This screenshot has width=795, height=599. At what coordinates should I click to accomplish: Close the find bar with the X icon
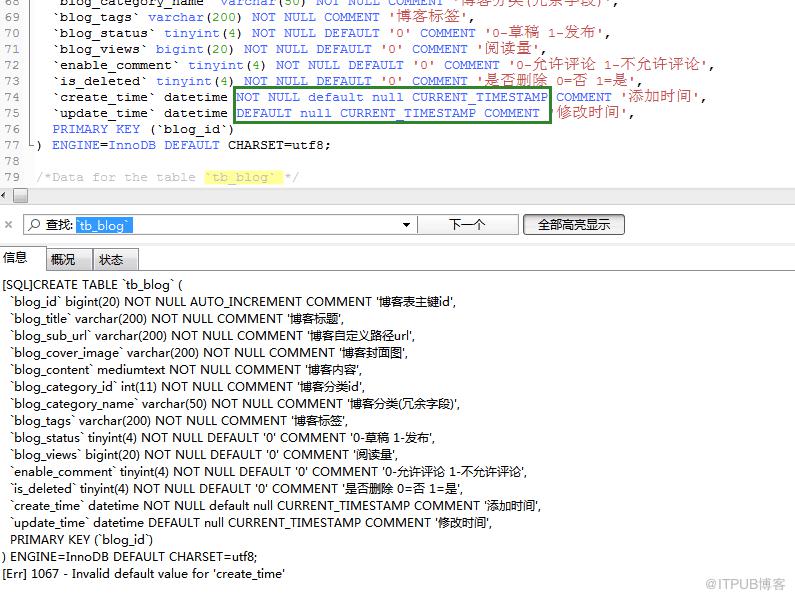point(8,224)
